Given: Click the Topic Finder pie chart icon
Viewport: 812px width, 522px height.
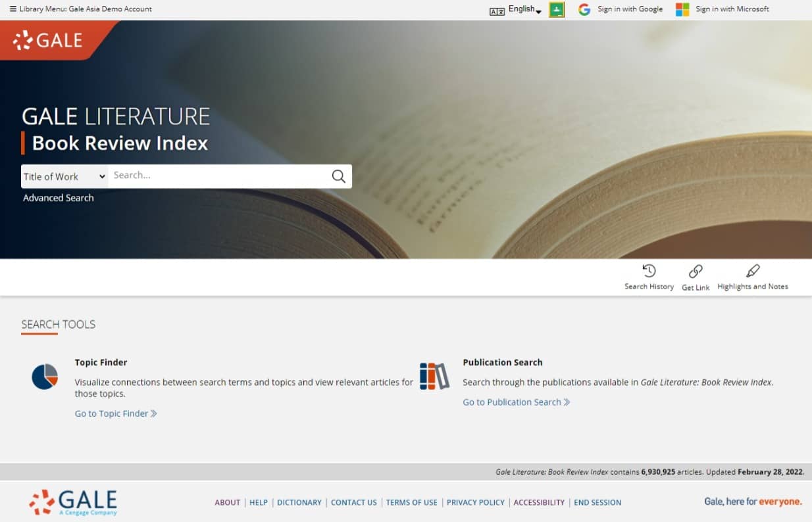Looking at the screenshot, I should click(x=45, y=377).
